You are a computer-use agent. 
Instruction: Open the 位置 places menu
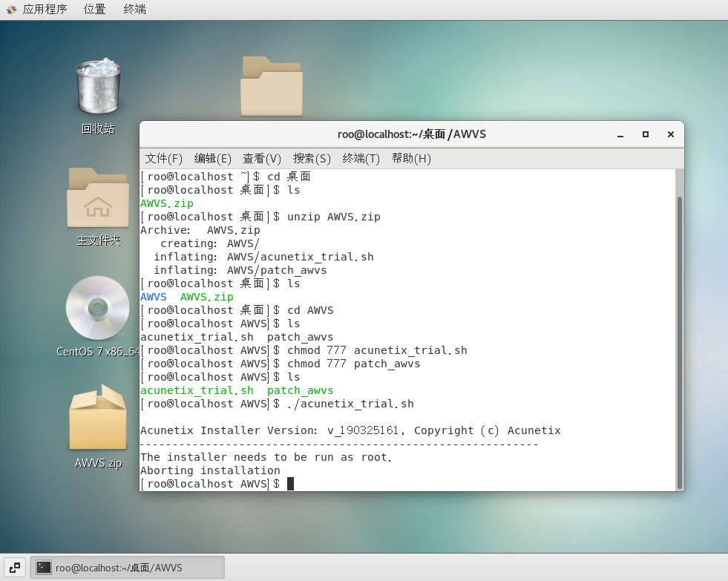tap(95, 10)
